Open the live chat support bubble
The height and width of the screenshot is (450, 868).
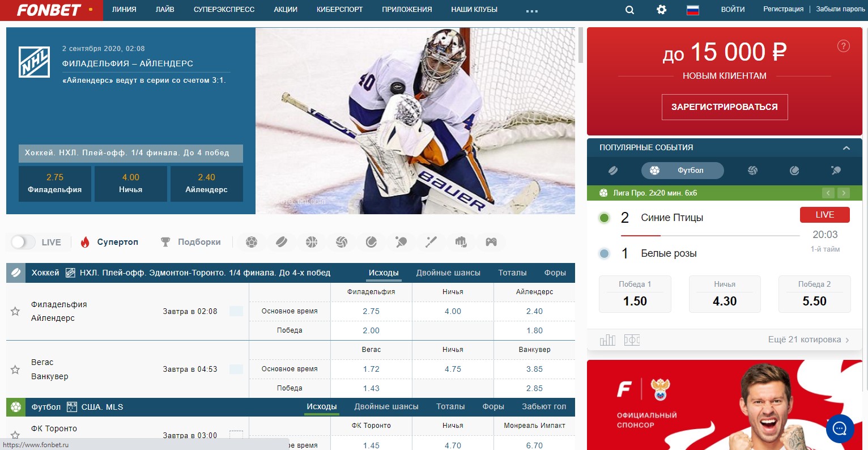click(840, 428)
